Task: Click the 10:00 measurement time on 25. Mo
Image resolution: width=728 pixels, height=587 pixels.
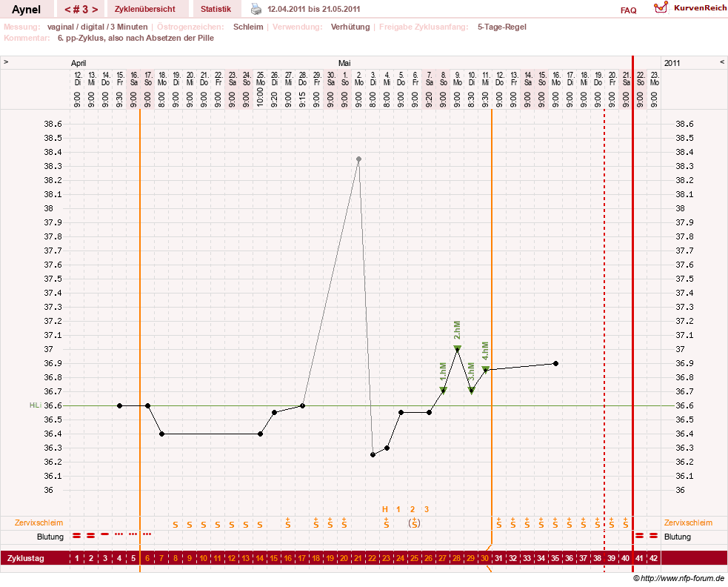Action: click(x=261, y=96)
